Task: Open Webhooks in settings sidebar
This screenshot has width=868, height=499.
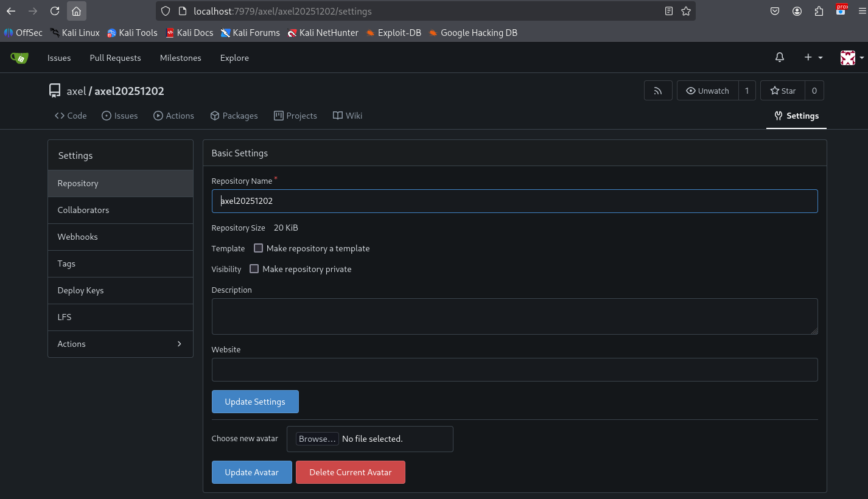Action: [x=78, y=237]
